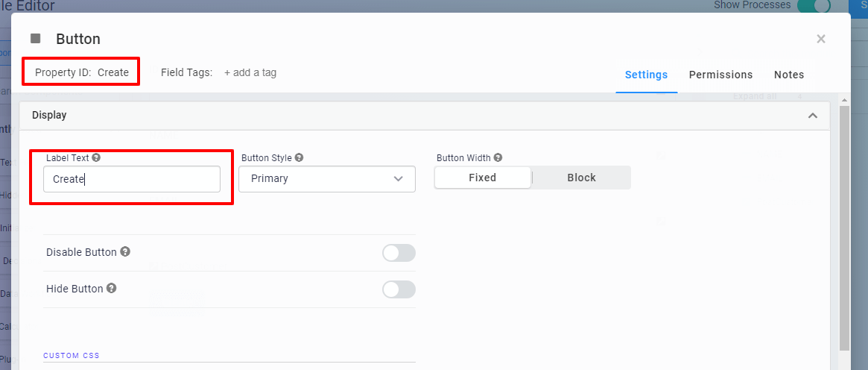
Task: Click the Button component square icon
Action: click(x=36, y=39)
